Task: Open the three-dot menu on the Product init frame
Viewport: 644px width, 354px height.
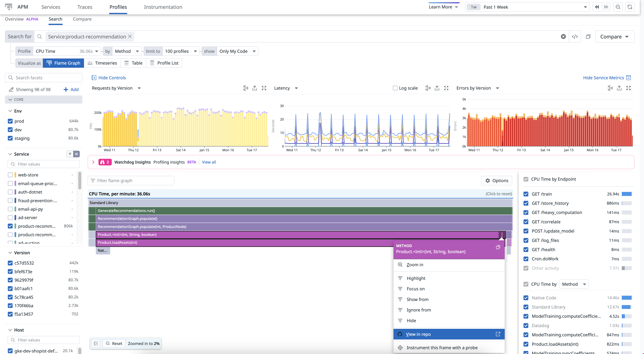Action: coord(502,235)
